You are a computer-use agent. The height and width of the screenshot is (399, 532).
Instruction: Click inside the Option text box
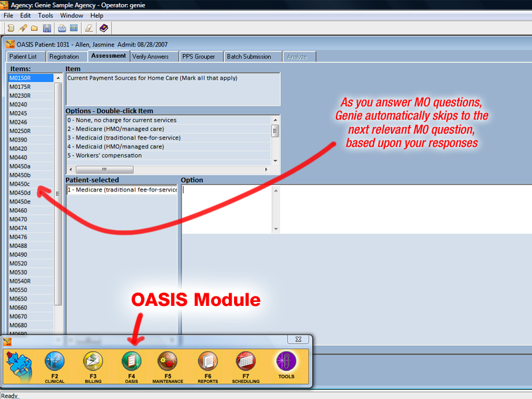[x=227, y=209]
